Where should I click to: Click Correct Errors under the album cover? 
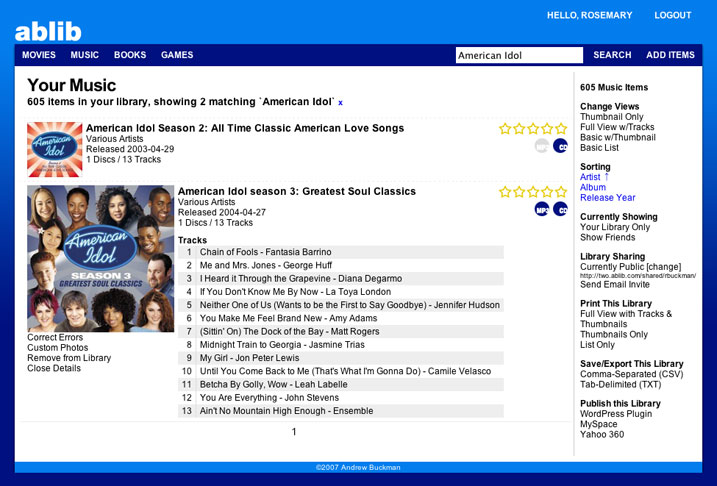55,337
